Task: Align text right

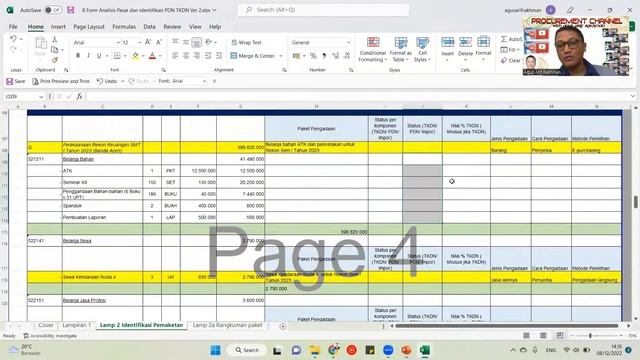Action: (x=196, y=56)
